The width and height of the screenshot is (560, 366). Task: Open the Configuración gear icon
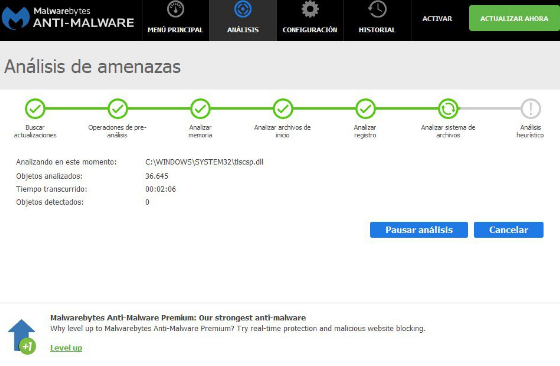point(310,9)
